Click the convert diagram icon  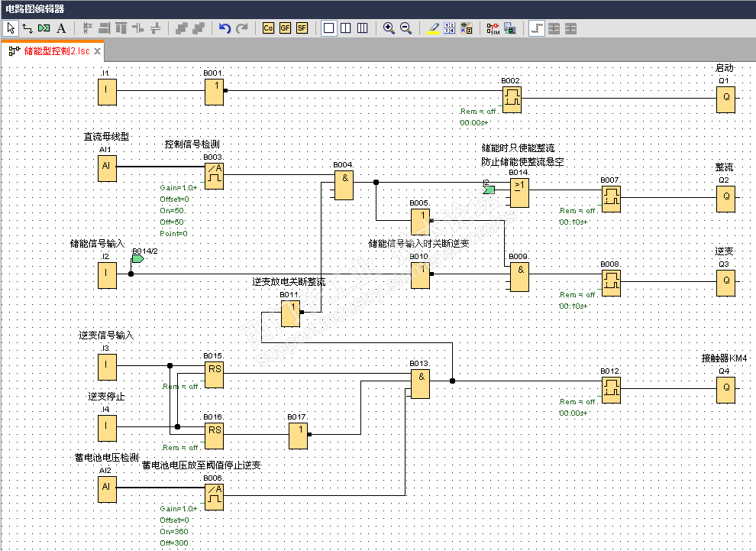467,28
